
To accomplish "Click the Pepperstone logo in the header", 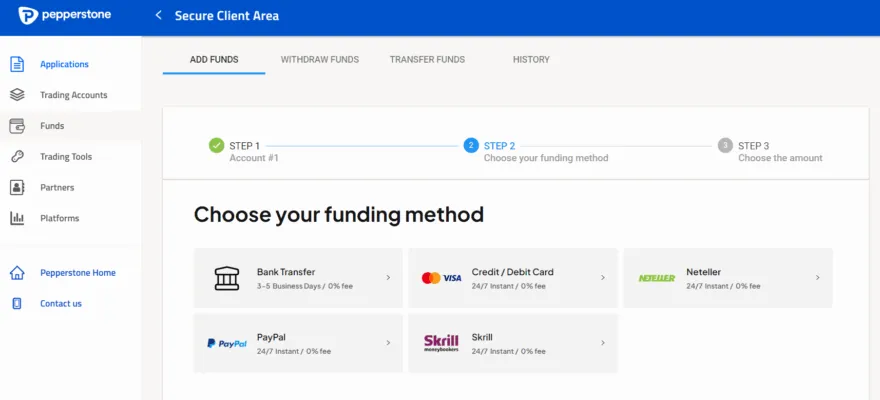I will point(65,15).
